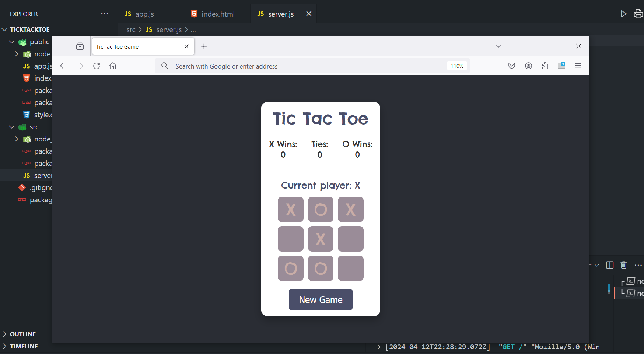Split the terminal panel
Image resolution: width=644 pixels, height=354 pixels.
pos(610,265)
